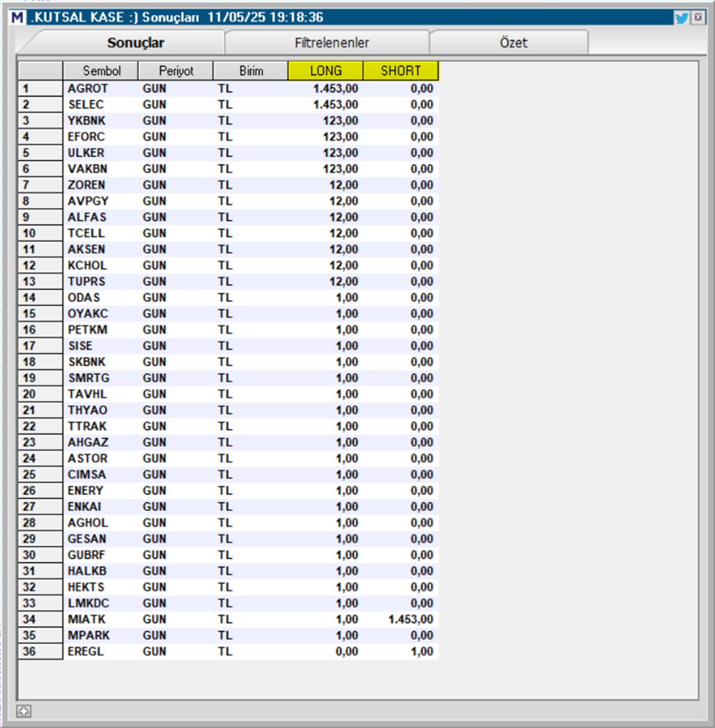Screen dimensions: 715x728
Task: Select the AHGAZ symbol cell
Action: click(x=101, y=442)
